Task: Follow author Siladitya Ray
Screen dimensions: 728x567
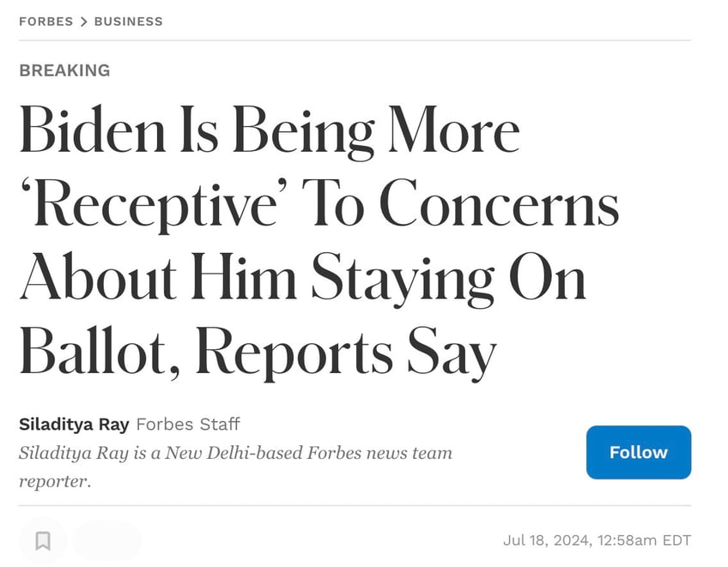Action: [639, 452]
